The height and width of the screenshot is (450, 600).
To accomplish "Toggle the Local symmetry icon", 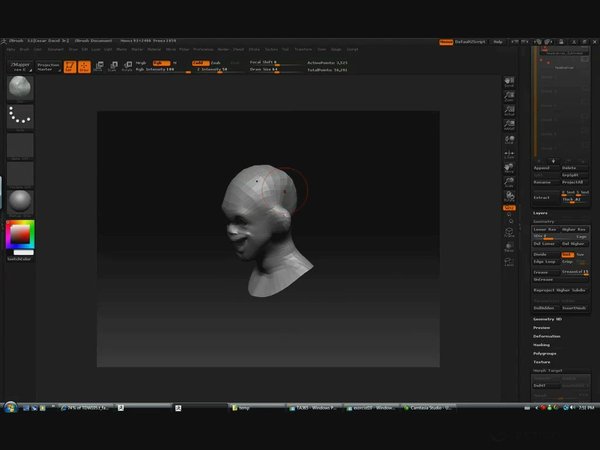I will pyautogui.click(x=509, y=140).
